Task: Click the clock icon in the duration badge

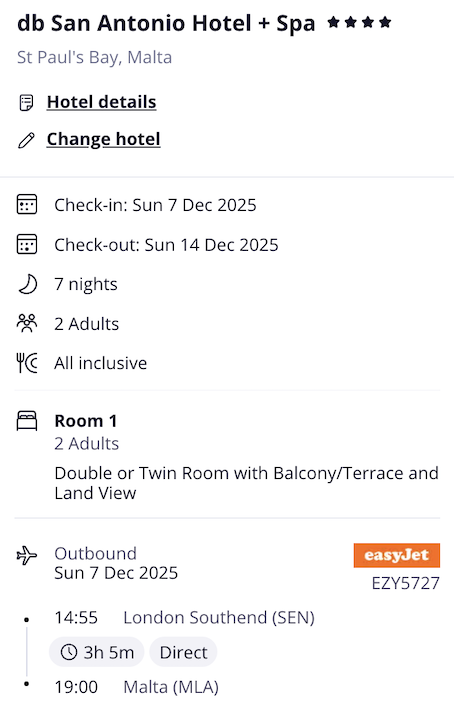Action: (x=69, y=652)
